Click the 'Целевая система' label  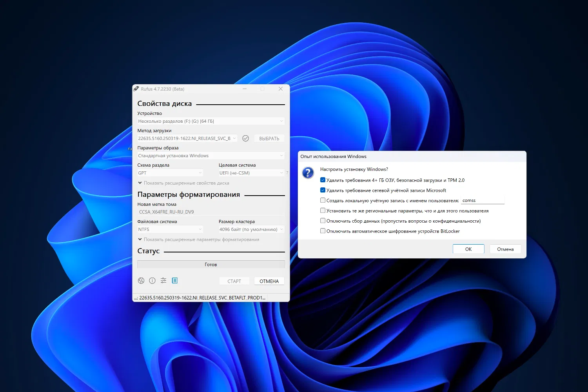[237, 165]
